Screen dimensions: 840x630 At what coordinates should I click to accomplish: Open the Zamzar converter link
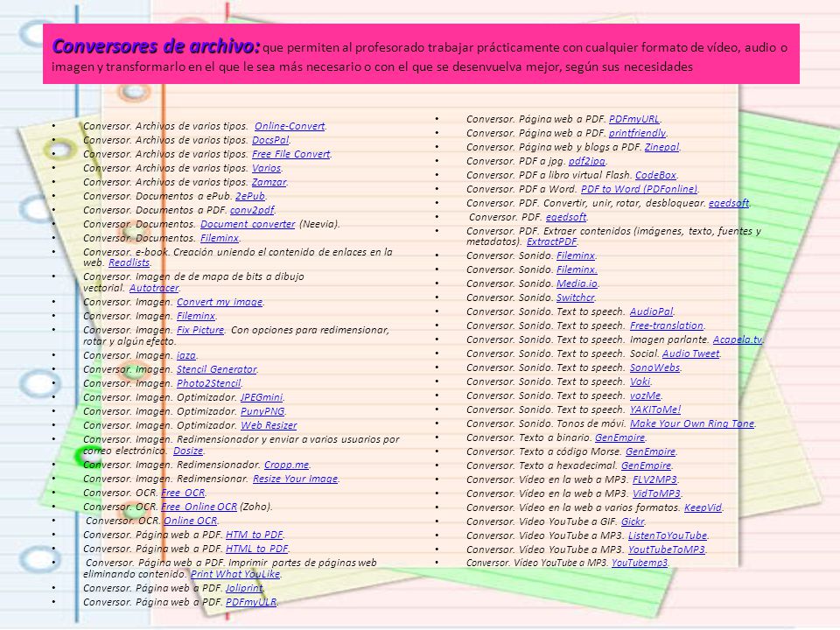269,182
